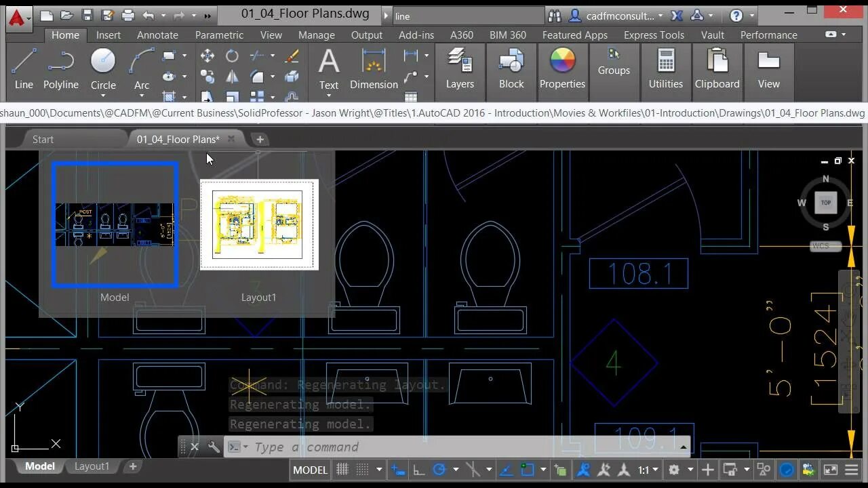Switch to Layout1 tab at bottom
868x488 pixels.
(92, 466)
